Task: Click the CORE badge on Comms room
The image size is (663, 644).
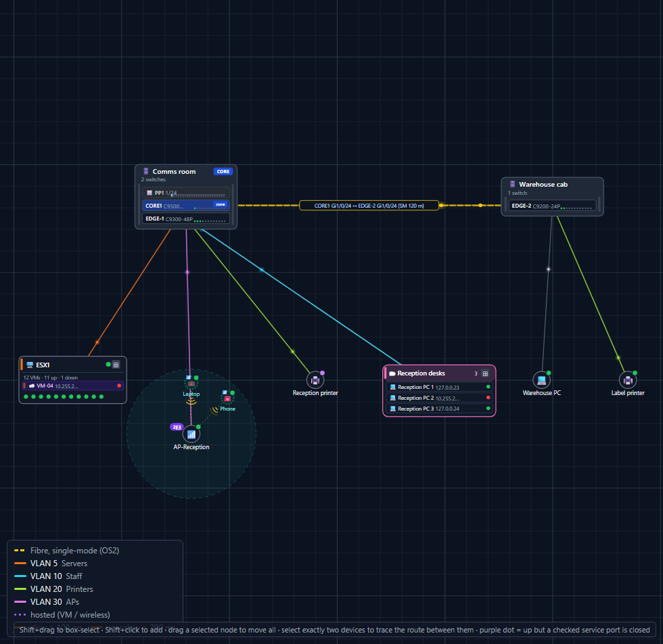Action: tap(223, 171)
